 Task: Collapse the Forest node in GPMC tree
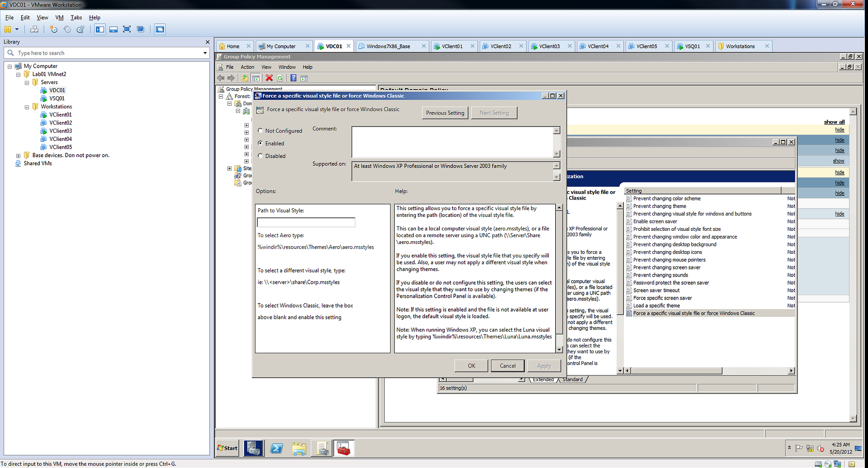[221, 96]
